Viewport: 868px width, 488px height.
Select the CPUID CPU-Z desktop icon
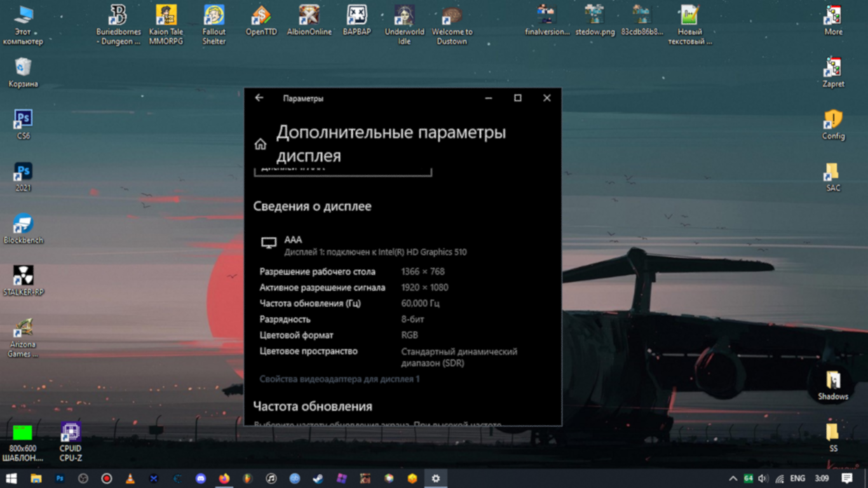pyautogui.click(x=71, y=442)
